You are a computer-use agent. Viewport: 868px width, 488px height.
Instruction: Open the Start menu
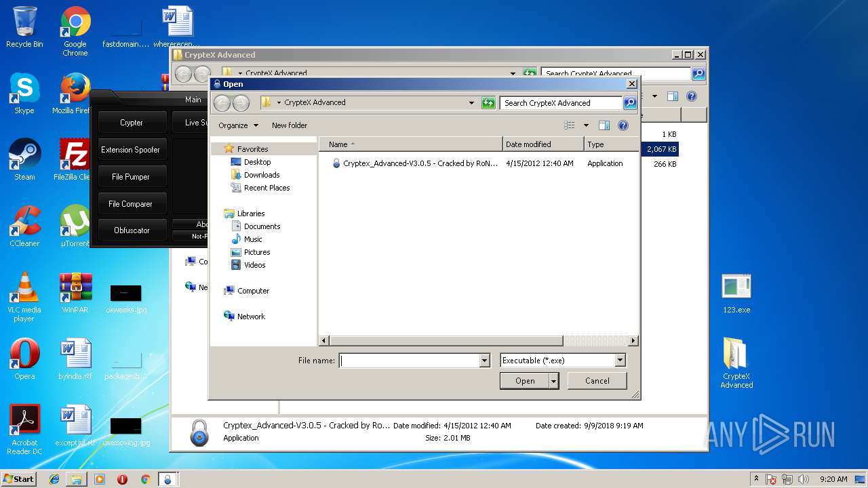(19, 479)
